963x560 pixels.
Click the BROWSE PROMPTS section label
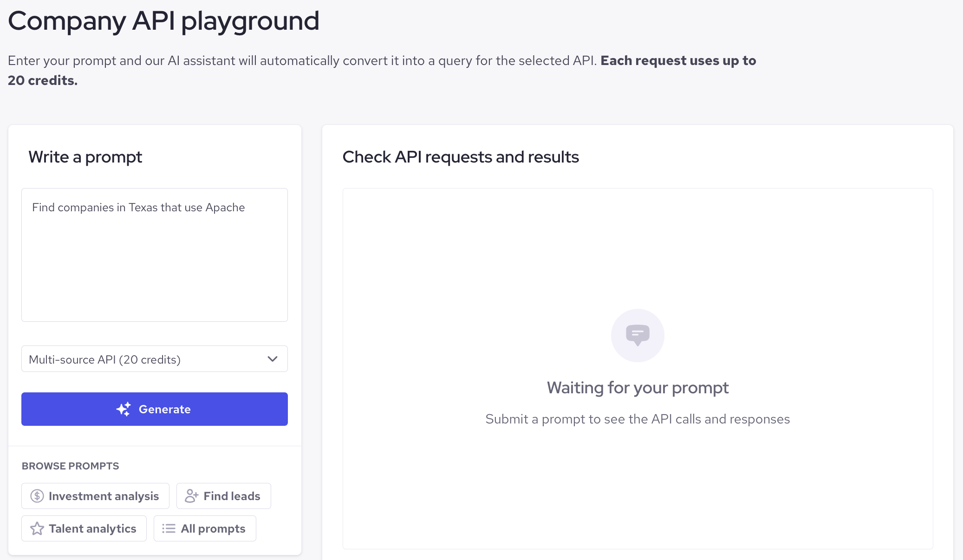[71, 466]
